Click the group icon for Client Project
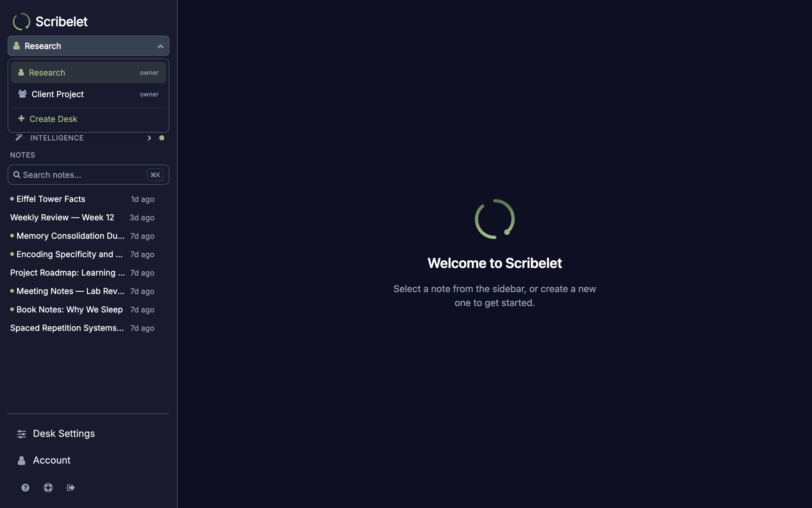This screenshot has width=812, height=508. (23, 94)
